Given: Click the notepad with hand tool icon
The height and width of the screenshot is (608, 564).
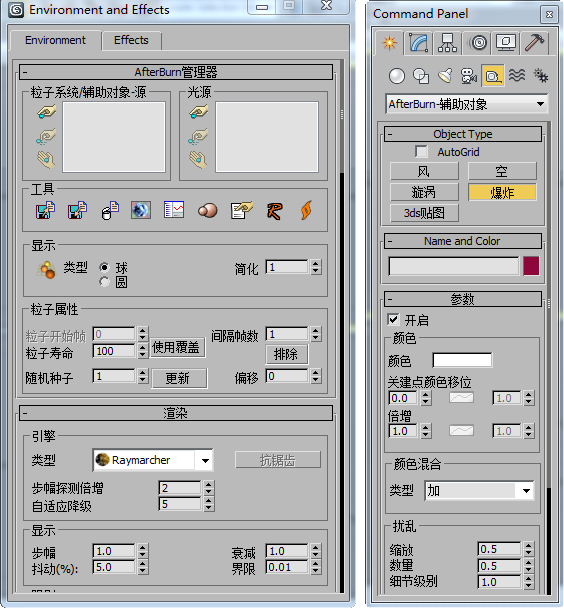Looking at the screenshot, I should (x=241, y=210).
